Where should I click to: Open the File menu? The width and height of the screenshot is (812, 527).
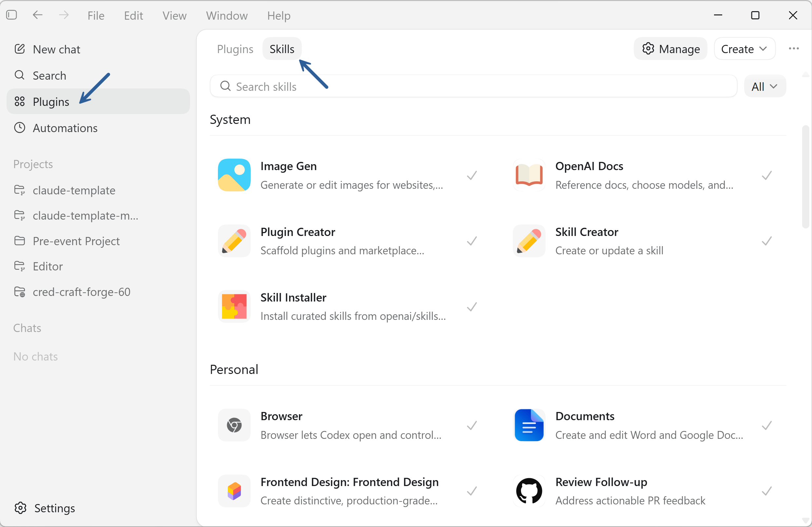(x=96, y=15)
